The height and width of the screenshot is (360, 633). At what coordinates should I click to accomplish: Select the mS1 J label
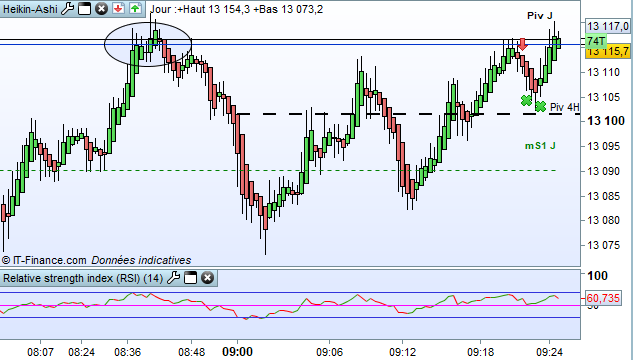tap(540, 146)
